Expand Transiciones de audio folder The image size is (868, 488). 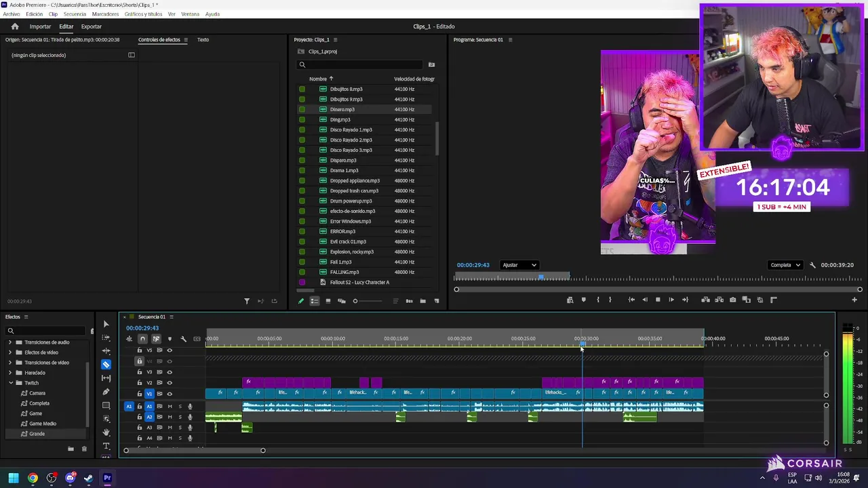pos(11,342)
